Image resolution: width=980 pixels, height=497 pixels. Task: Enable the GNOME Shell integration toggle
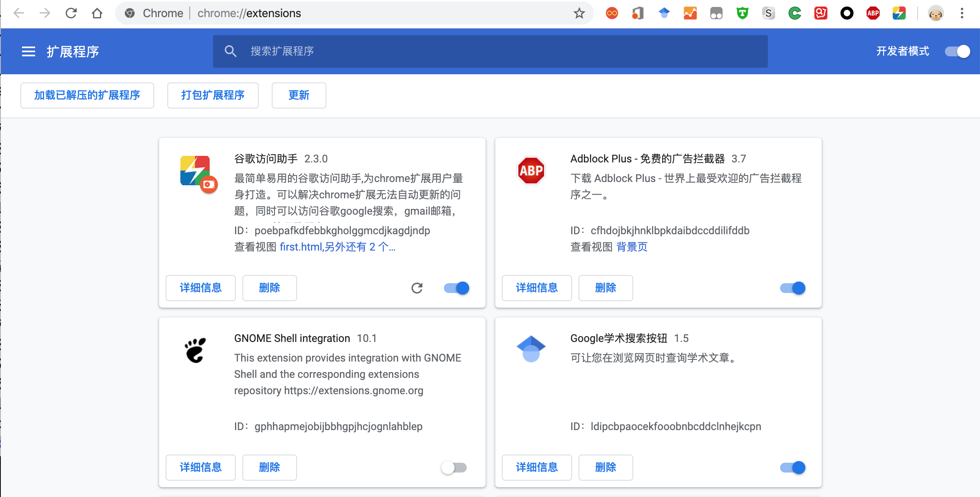tap(454, 468)
